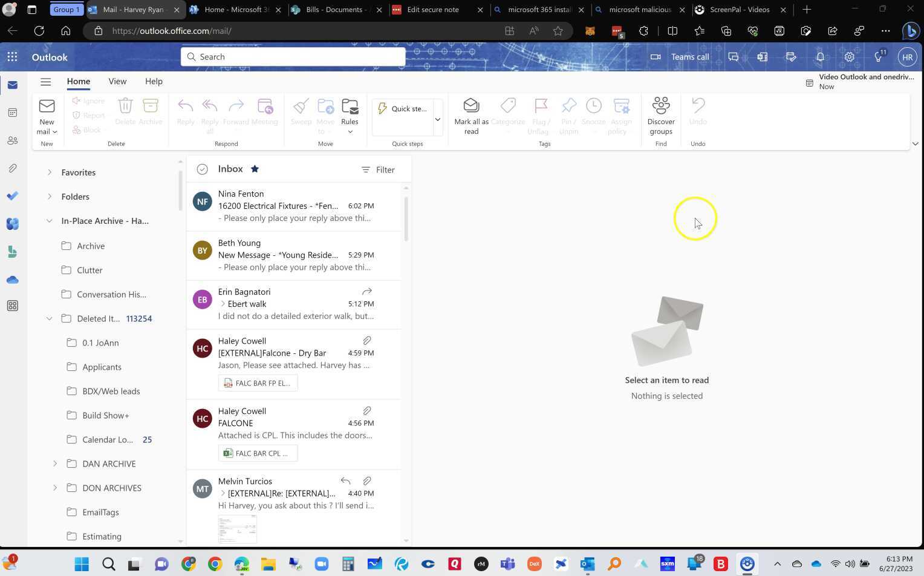Collapse the folder pane with the hamburger toggle

45,81
